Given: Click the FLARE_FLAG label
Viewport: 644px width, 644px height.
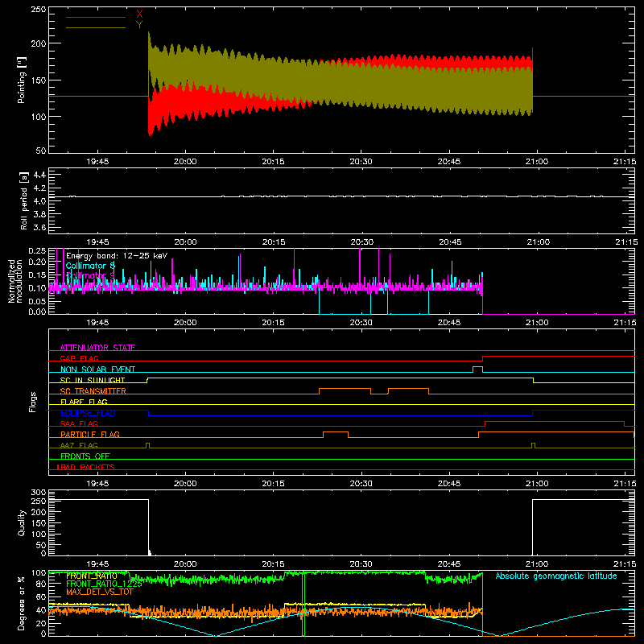Looking at the screenshot, I should coord(84,402).
